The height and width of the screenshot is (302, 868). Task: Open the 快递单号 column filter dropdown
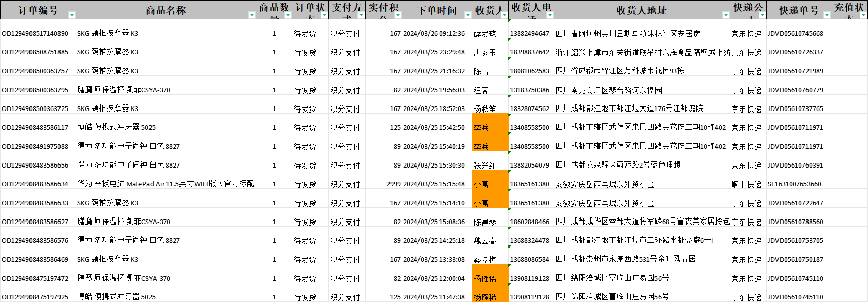(x=827, y=15)
